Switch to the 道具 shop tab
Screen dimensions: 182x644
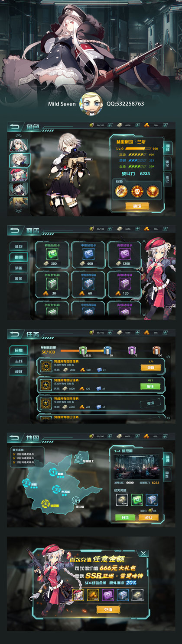pyautogui.click(x=19, y=257)
